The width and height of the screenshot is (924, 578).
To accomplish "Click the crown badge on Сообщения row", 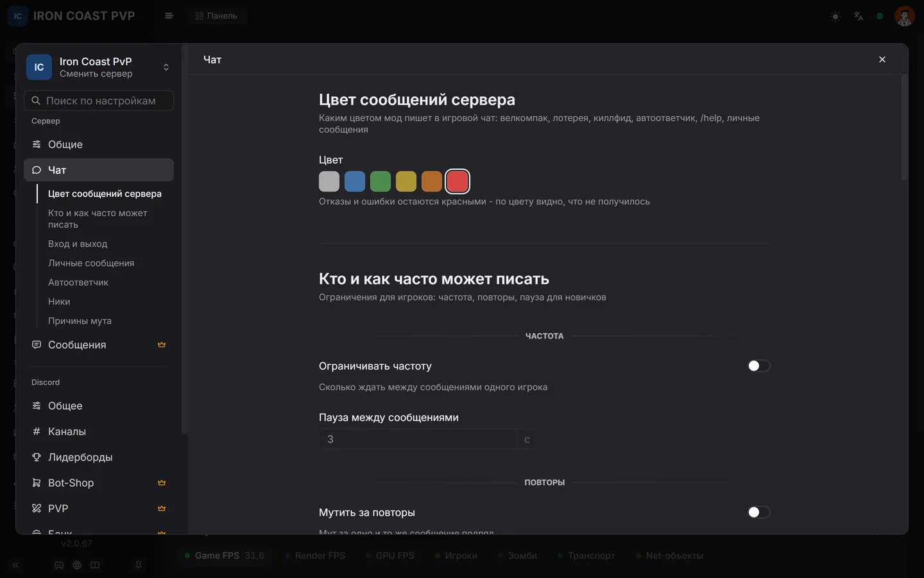I will [162, 345].
